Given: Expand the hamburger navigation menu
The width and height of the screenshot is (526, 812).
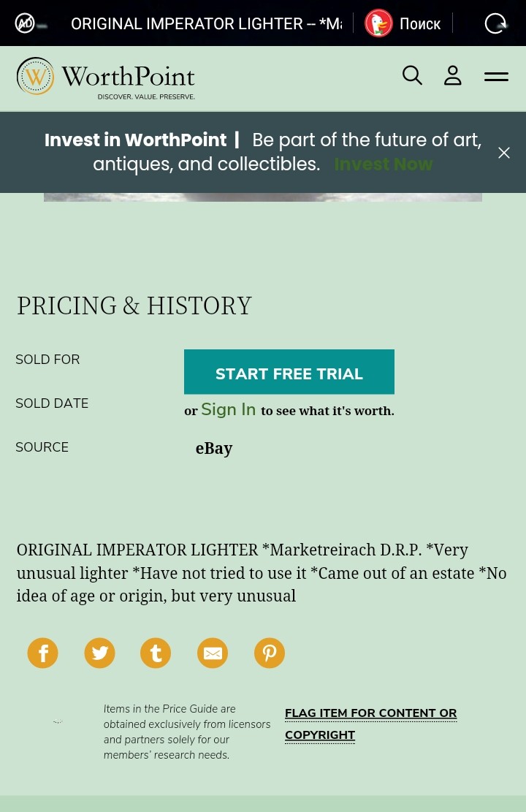Looking at the screenshot, I should pos(496,76).
